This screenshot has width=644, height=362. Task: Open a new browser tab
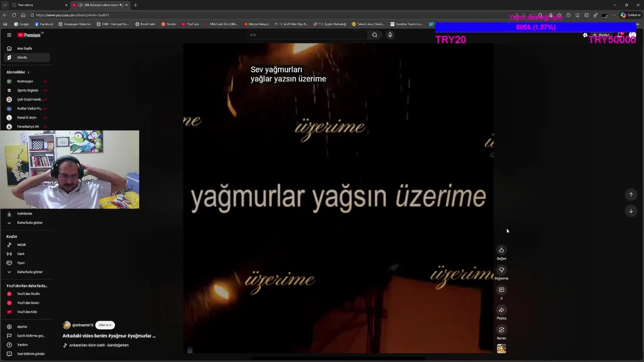click(135, 5)
